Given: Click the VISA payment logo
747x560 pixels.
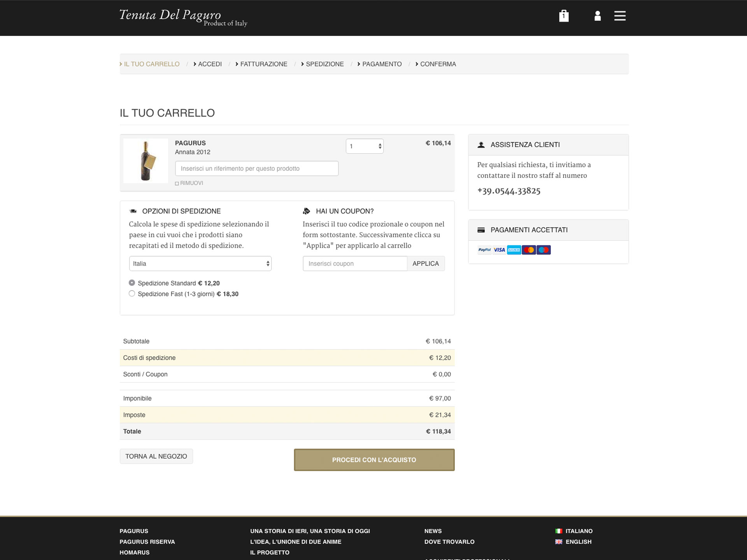Looking at the screenshot, I should tap(499, 250).
